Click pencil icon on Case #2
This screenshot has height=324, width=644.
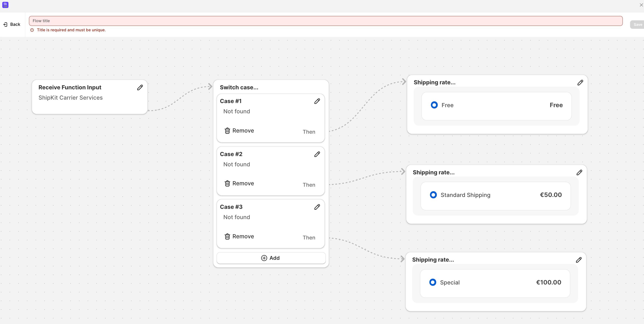(317, 154)
